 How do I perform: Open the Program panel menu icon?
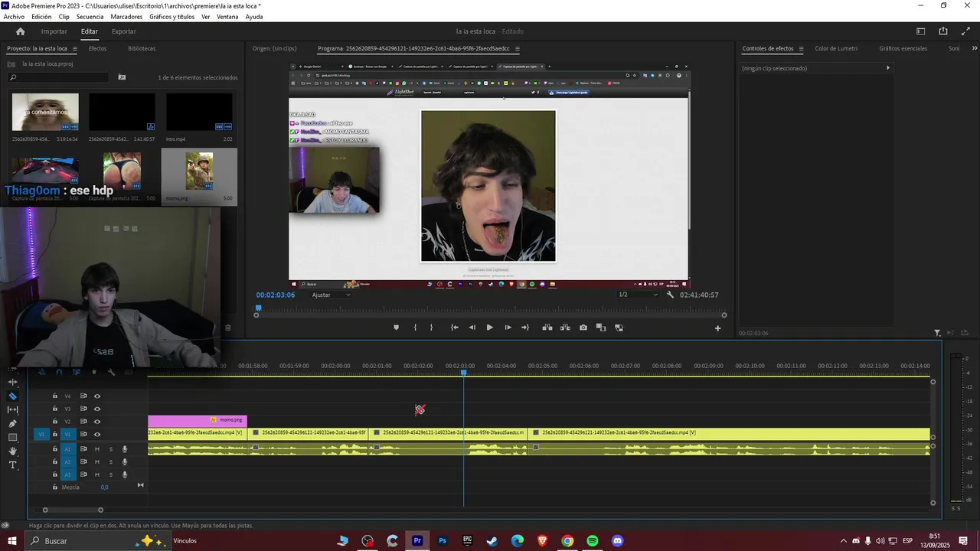coord(518,49)
